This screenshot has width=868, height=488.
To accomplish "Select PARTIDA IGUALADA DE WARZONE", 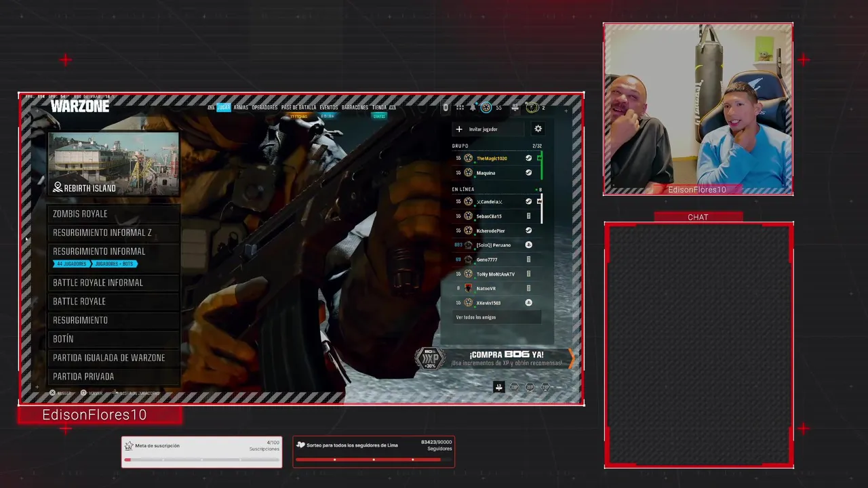I will (113, 358).
